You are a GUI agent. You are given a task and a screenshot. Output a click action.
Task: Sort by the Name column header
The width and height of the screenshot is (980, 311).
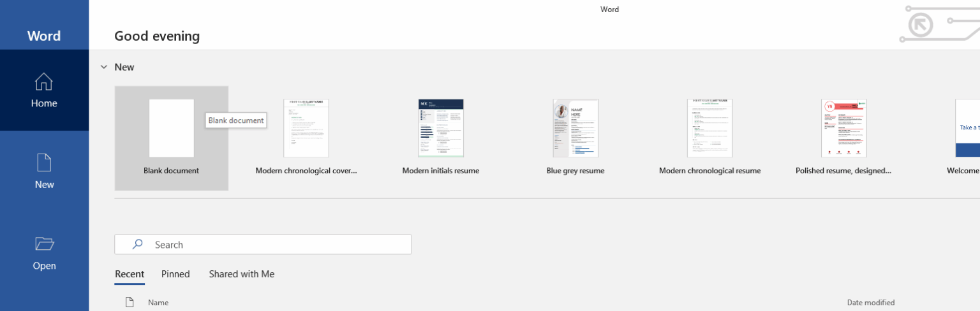(x=158, y=303)
